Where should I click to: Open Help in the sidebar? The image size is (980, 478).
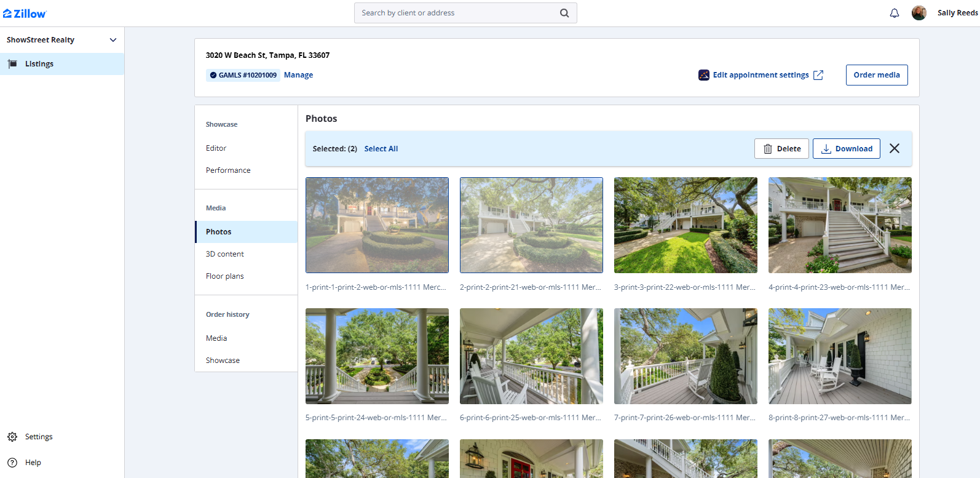point(33,463)
